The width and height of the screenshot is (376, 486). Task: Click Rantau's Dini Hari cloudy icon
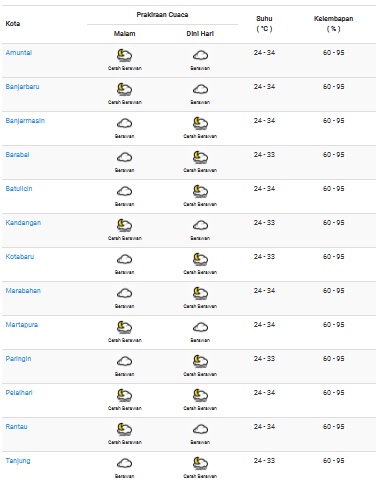pos(200,429)
